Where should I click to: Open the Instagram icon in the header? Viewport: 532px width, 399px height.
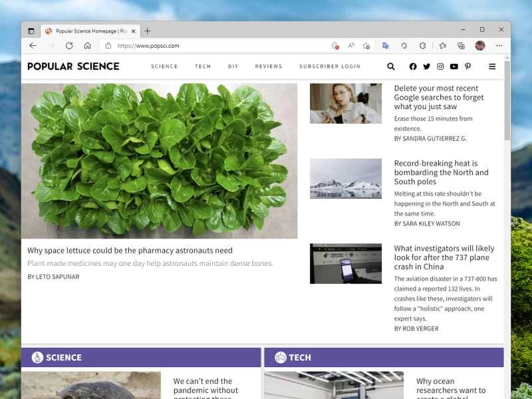pos(440,66)
